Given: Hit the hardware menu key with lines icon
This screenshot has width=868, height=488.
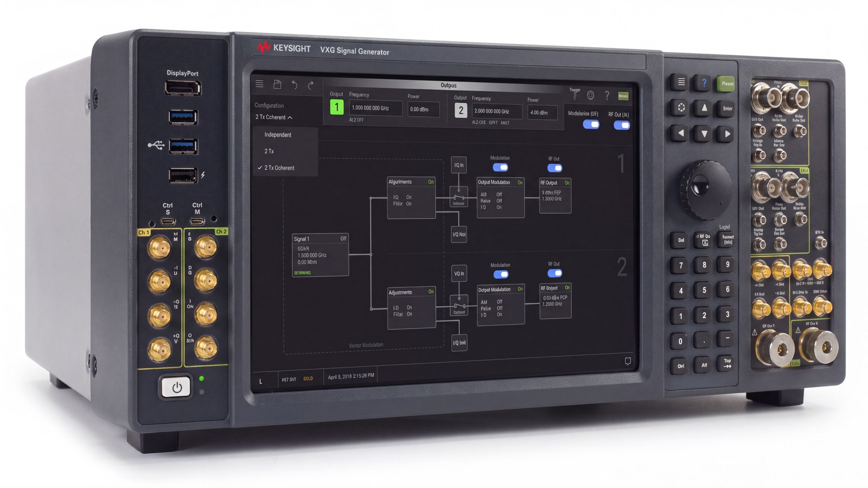Looking at the screenshot, I should [681, 82].
